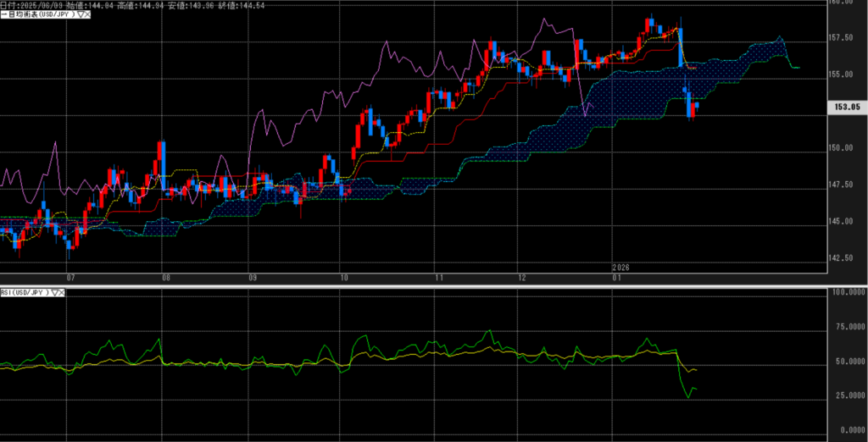The width and height of the screenshot is (868, 442).
Task: Click the 07 month marker on time axis
Action: coord(71,277)
